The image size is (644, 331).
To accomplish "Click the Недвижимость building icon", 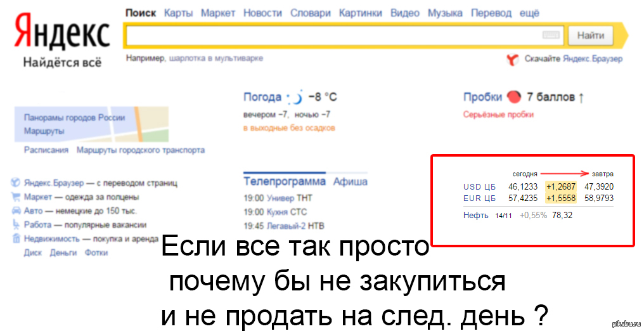I will [16, 238].
